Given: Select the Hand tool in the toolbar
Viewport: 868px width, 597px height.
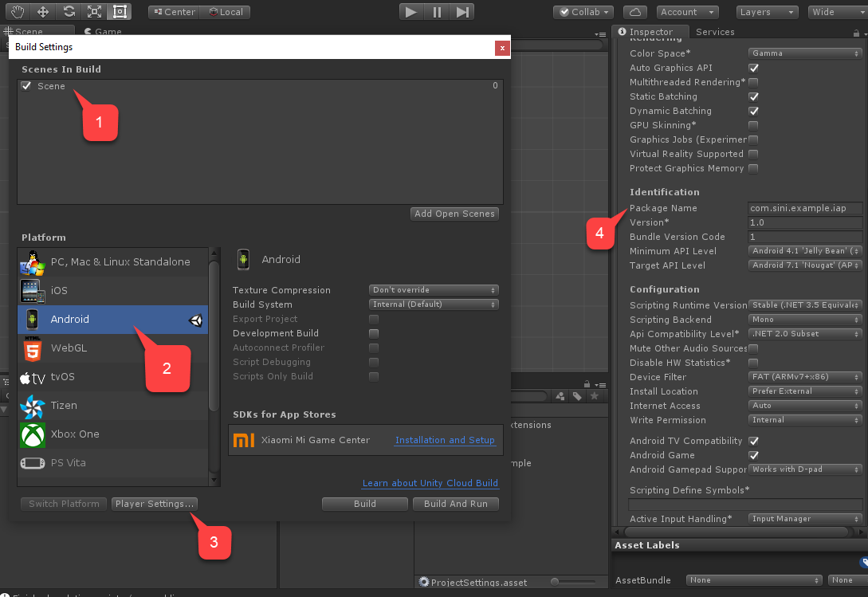Looking at the screenshot, I should pyautogui.click(x=18, y=11).
